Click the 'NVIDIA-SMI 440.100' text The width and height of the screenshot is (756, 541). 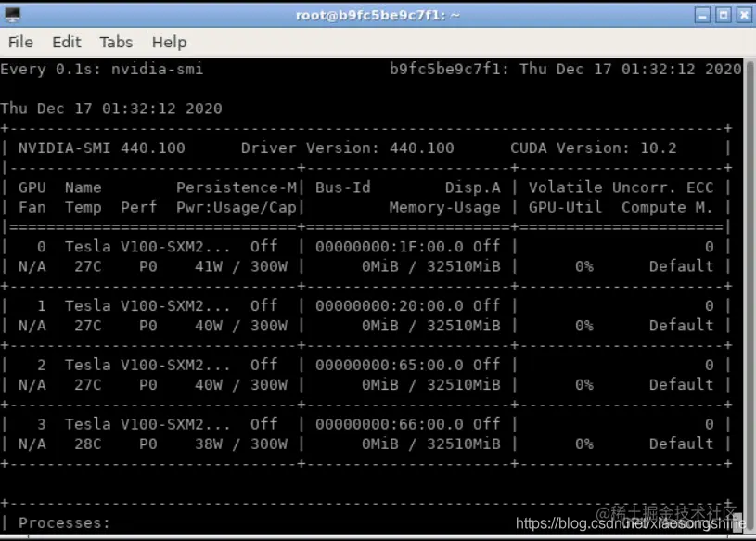point(102,148)
